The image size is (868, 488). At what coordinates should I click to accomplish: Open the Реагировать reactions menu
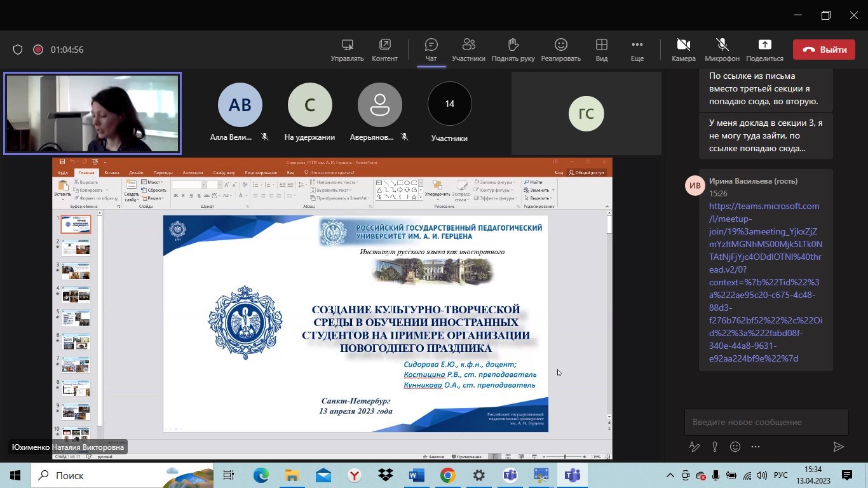click(560, 50)
